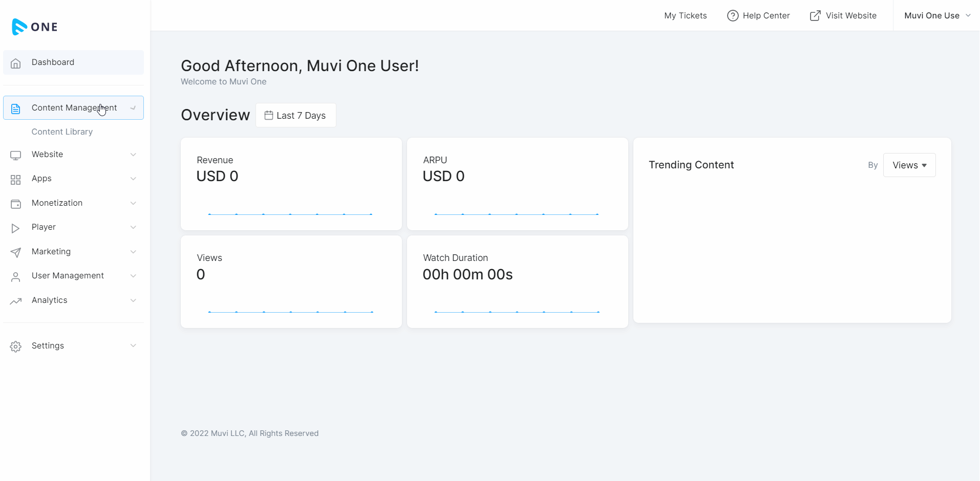The height and width of the screenshot is (481, 980).
Task: Expand the Monetization menu chevron
Action: (x=133, y=203)
